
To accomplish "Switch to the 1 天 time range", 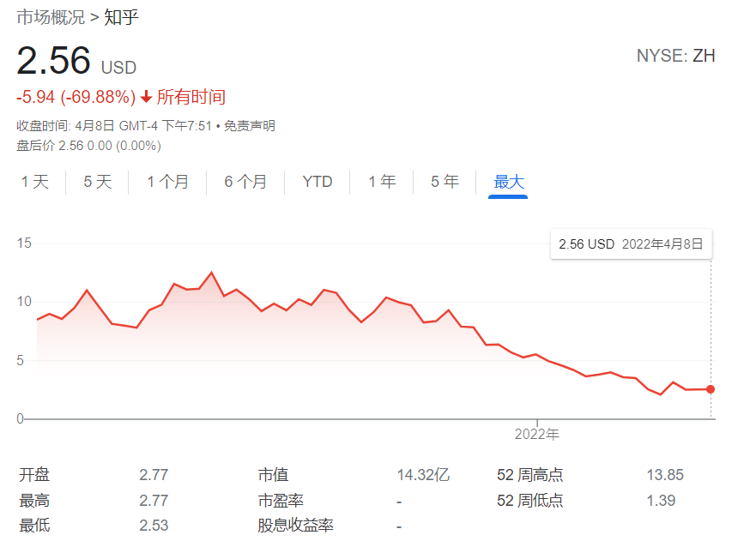I will point(35,182).
